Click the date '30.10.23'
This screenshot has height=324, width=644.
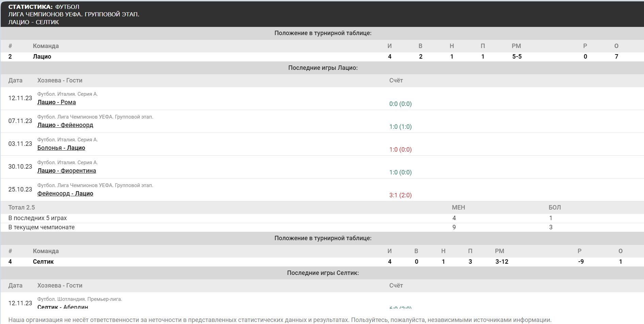tap(20, 167)
